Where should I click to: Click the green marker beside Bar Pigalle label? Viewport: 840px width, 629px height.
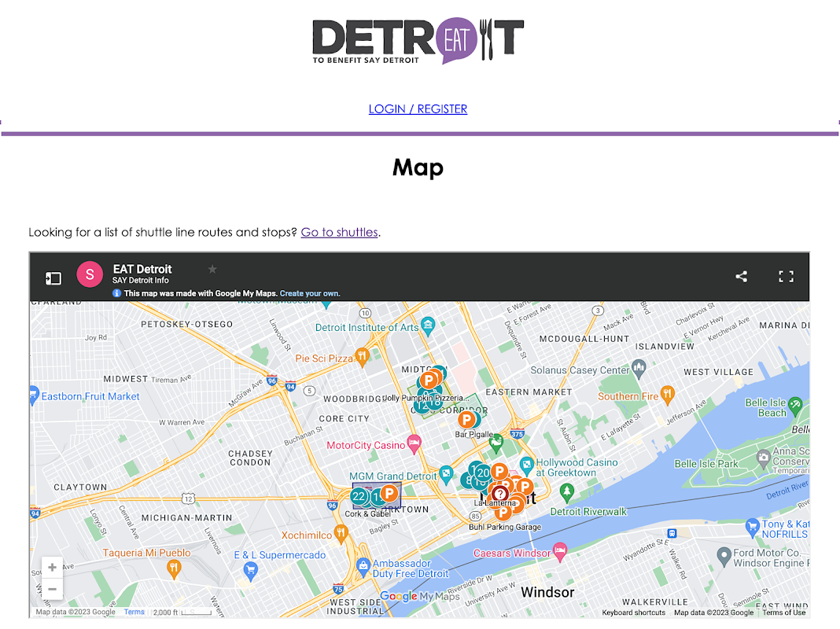click(496, 442)
